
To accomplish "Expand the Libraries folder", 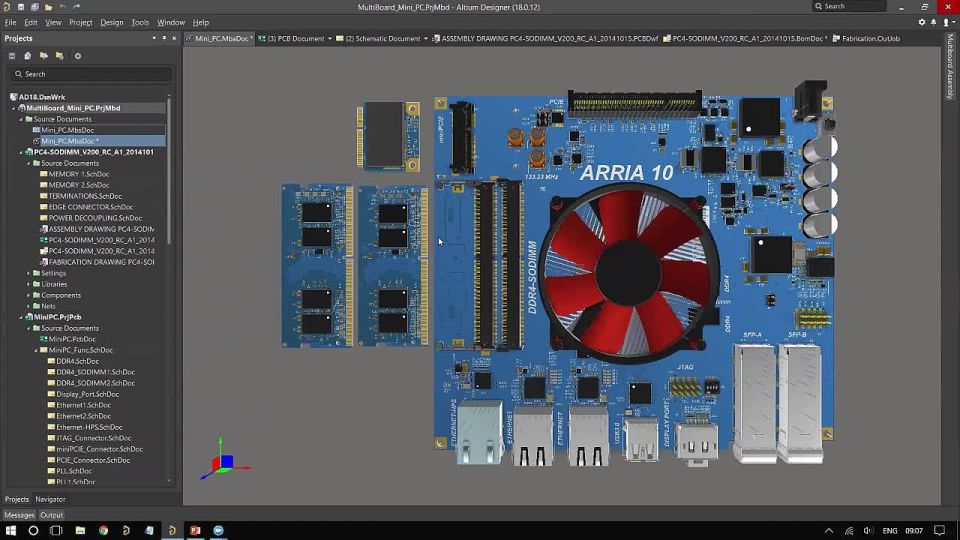I will (28, 284).
